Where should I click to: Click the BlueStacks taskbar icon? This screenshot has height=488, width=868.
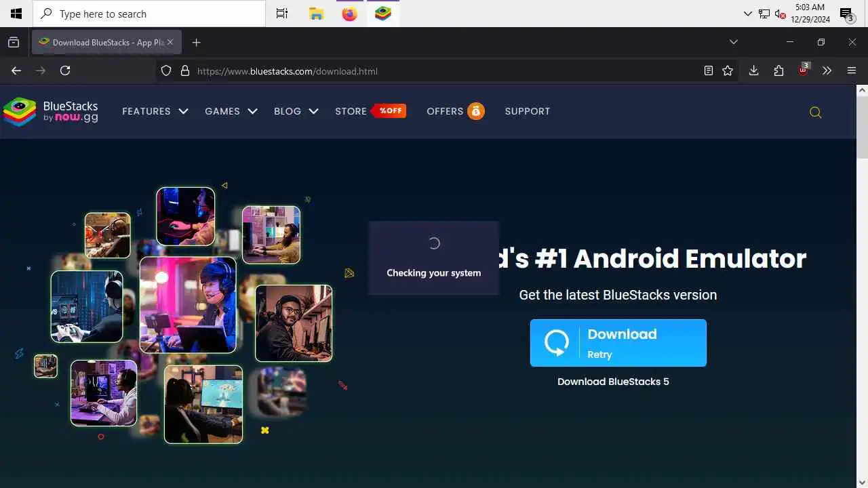pos(383,14)
